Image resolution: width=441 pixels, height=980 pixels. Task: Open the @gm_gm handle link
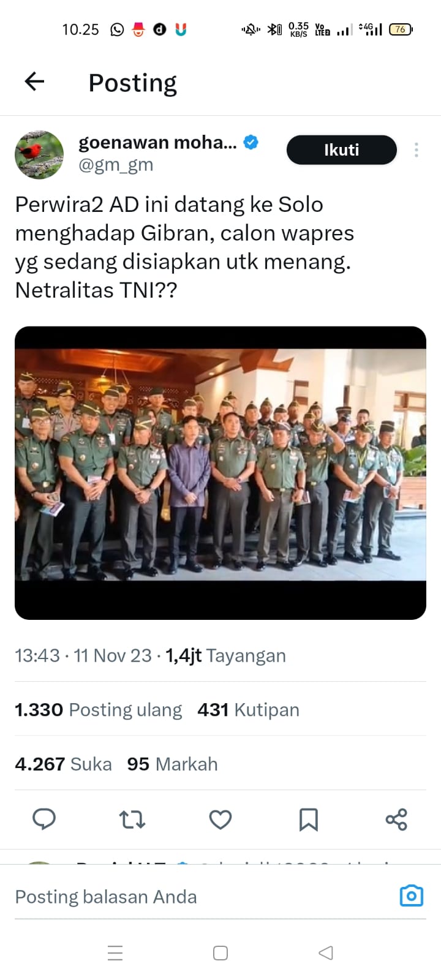(116, 165)
